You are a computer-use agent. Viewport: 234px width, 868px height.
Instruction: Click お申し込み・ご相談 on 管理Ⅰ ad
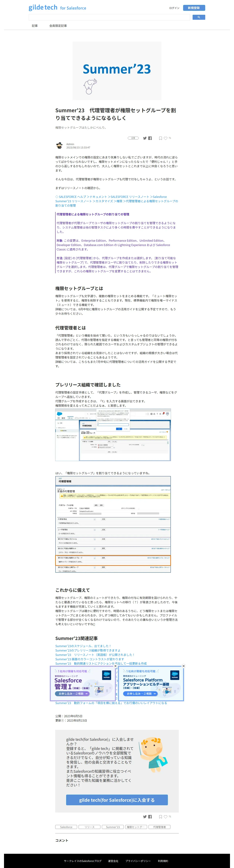click(72, 694)
